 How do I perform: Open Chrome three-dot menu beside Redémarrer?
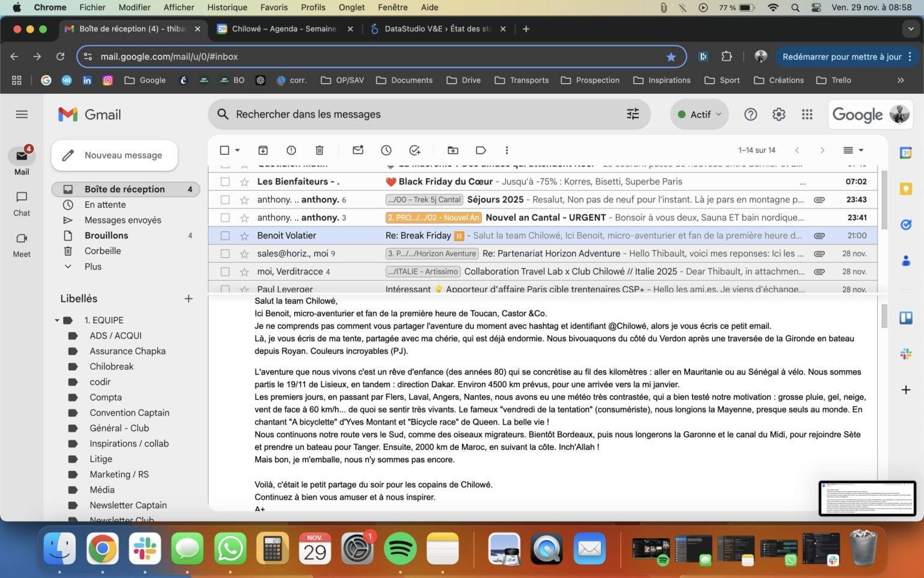click(910, 57)
